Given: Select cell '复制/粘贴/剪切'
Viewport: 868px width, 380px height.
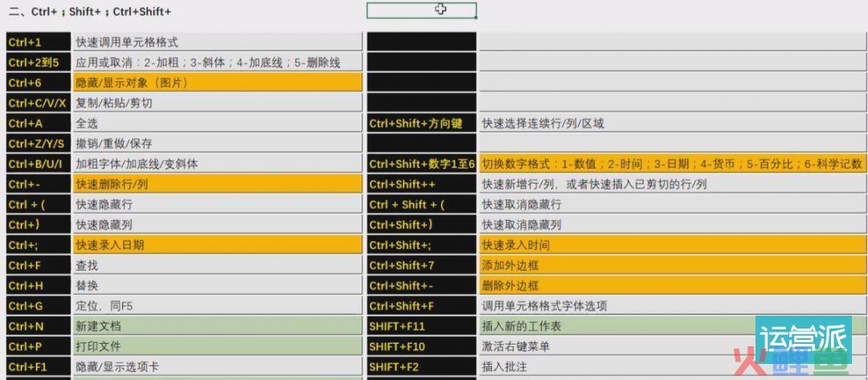Looking at the screenshot, I should 218,103.
